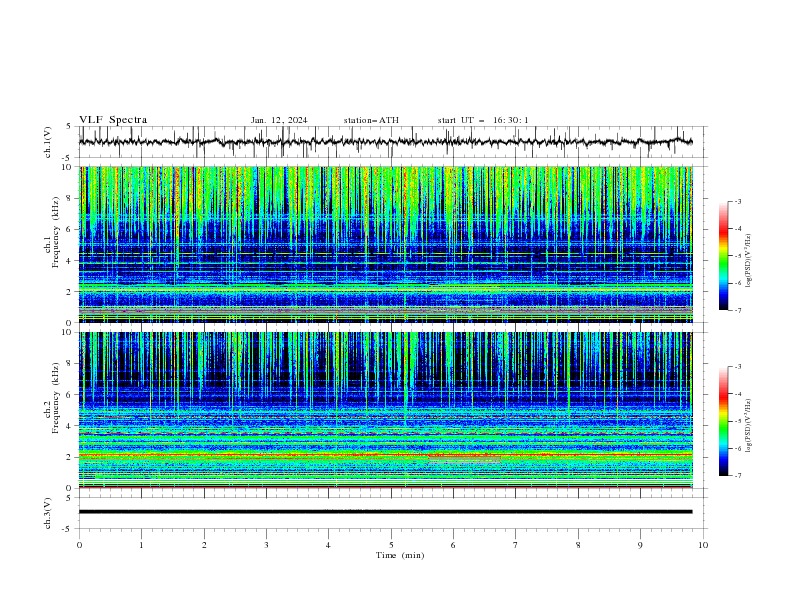Viewport: 792px width, 612px height.
Task: Click the time-axis tick label "9"
Action: (640, 545)
